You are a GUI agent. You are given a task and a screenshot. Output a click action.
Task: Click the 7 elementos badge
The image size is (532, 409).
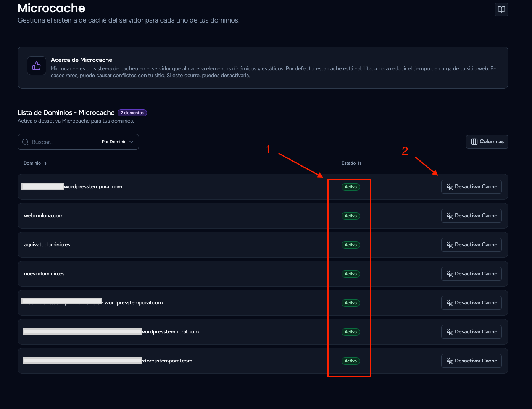coord(132,113)
